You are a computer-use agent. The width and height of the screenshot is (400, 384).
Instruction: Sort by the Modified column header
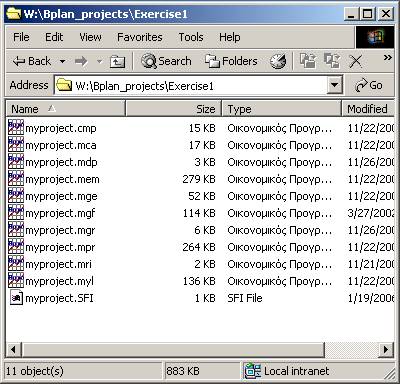pos(368,109)
